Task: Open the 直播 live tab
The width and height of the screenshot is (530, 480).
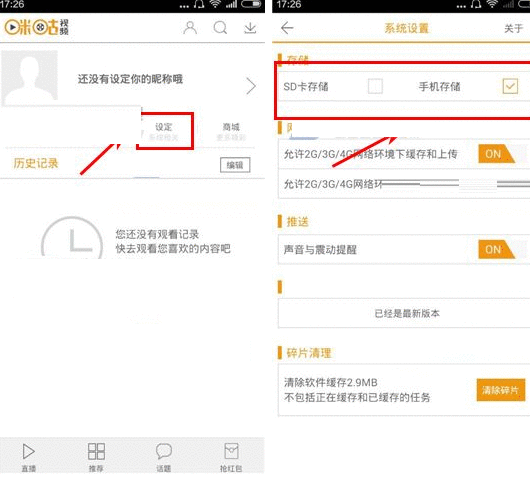Action: click(29, 457)
